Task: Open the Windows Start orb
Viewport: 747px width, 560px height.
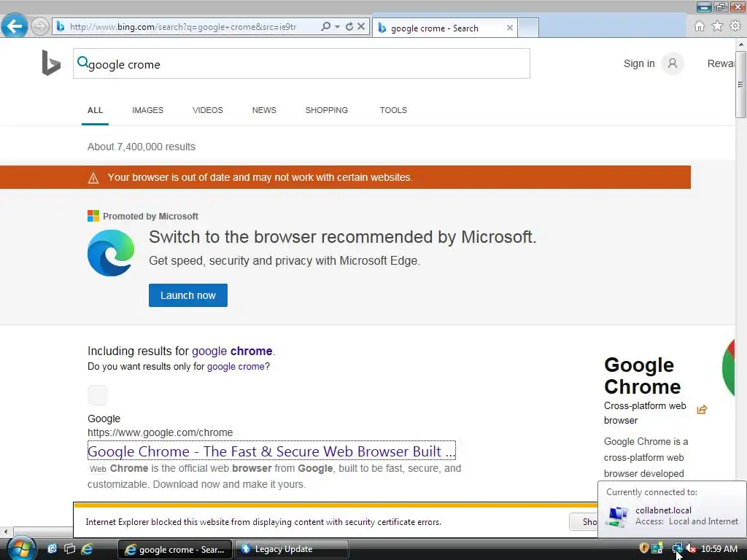Action: [21, 548]
